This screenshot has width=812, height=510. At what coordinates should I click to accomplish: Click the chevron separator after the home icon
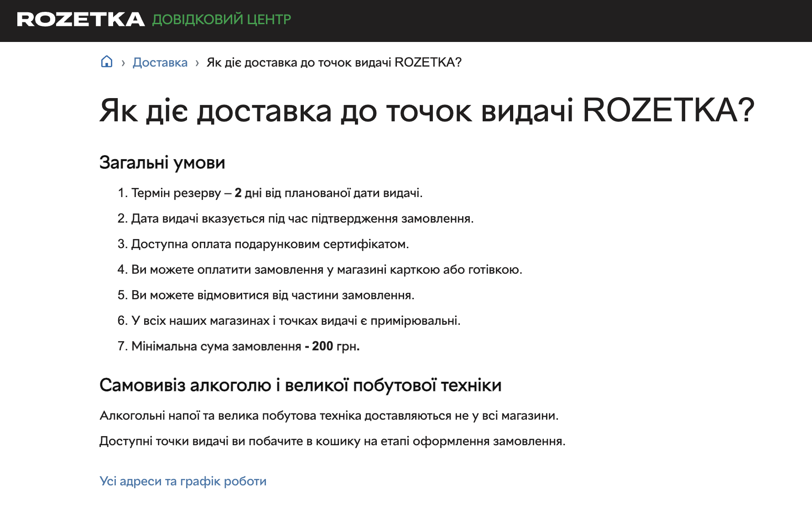[x=123, y=63]
